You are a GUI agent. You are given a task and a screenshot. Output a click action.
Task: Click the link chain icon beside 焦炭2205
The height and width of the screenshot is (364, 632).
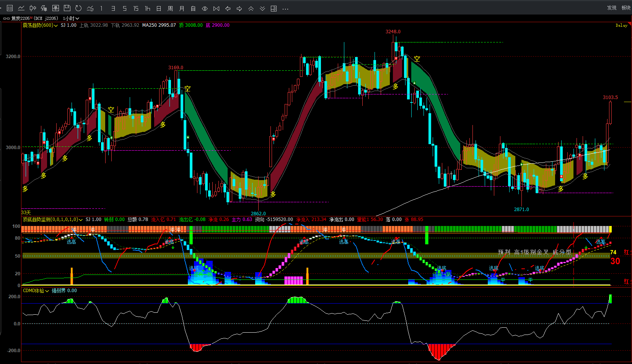(6, 18)
